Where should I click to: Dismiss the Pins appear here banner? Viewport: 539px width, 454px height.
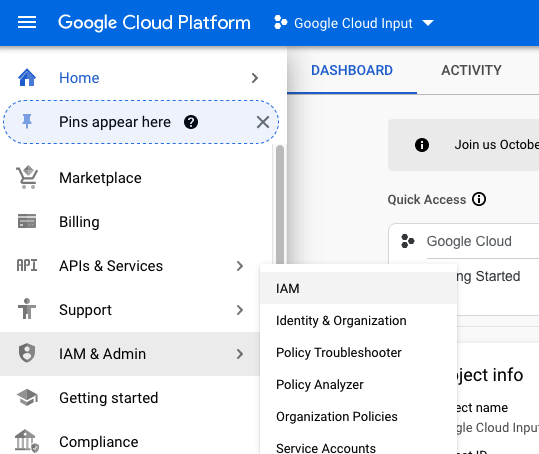(x=263, y=122)
